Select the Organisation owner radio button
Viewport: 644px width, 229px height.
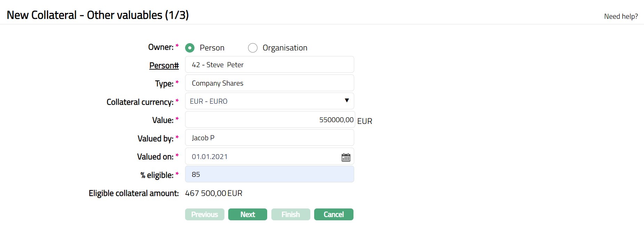tap(253, 48)
